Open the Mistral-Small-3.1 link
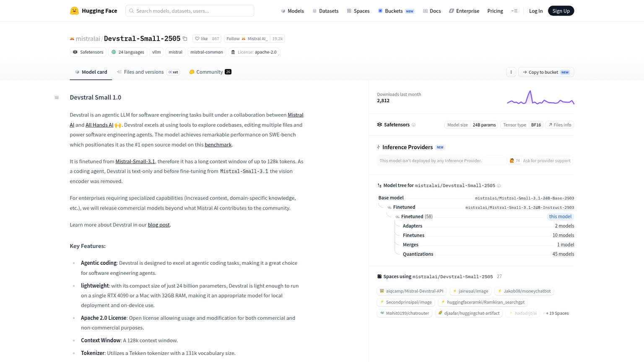The width and height of the screenshot is (644, 362). point(135,161)
